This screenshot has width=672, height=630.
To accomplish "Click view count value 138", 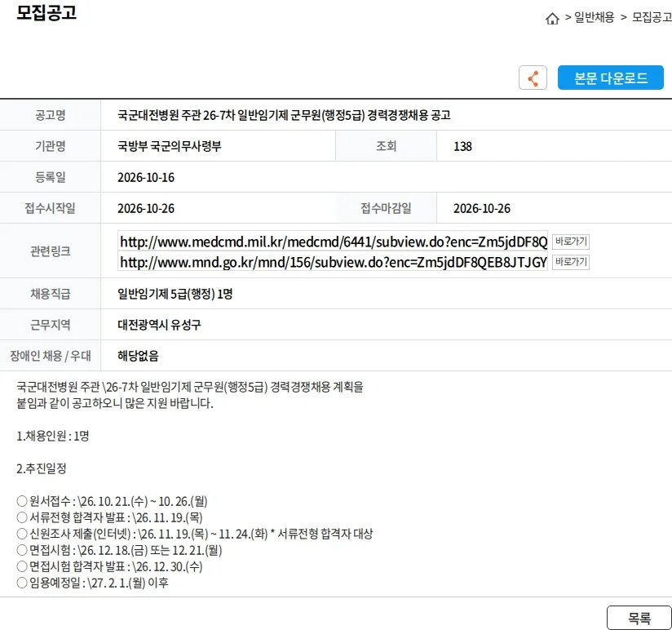I will tap(462, 147).
